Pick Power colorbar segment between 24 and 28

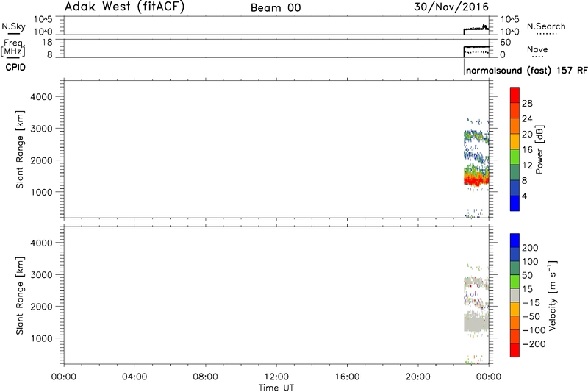(514, 110)
